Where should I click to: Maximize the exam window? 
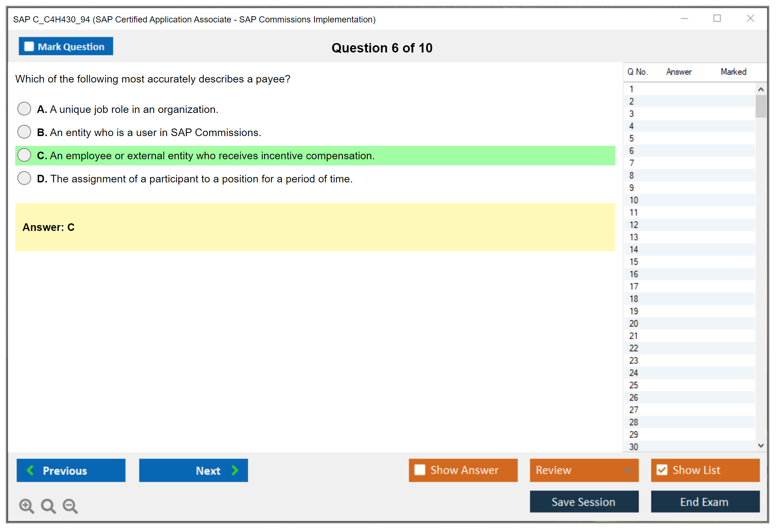tap(717, 18)
